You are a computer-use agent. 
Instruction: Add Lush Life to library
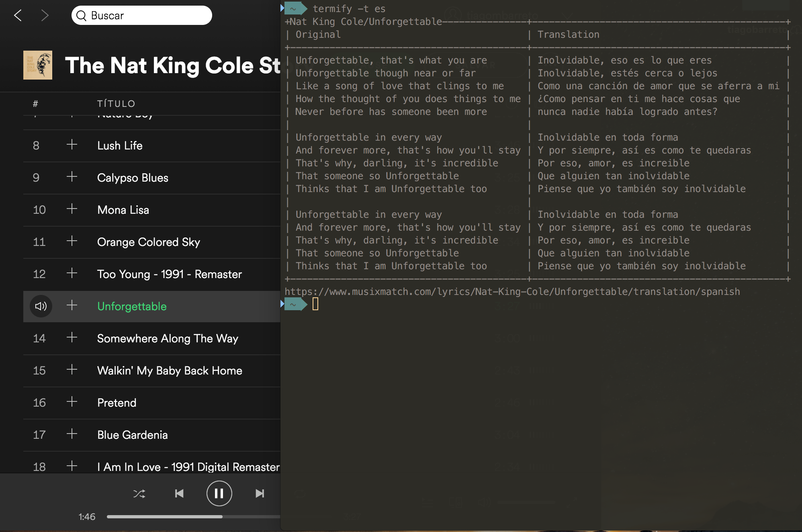tap(72, 145)
